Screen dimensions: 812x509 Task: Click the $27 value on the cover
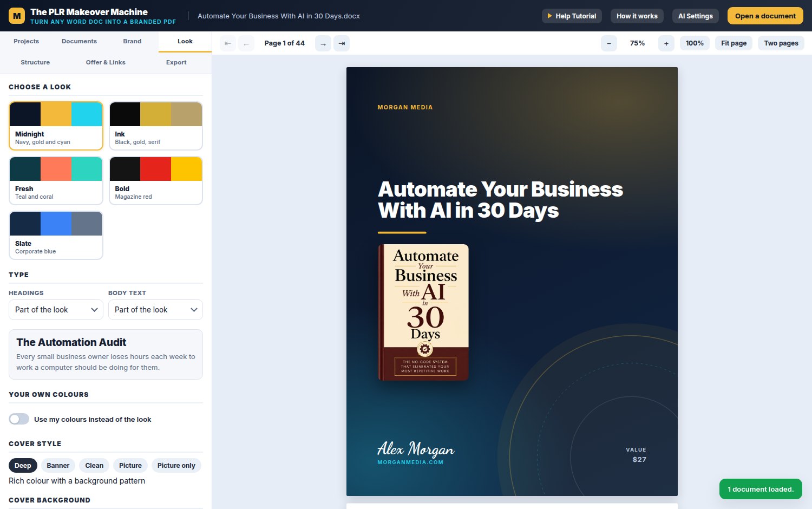click(639, 460)
